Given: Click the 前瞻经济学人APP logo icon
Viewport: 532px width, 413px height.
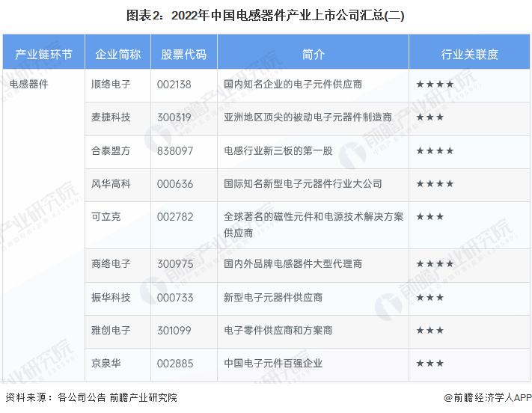Looking at the screenshot, I should (x=437, y=397).
